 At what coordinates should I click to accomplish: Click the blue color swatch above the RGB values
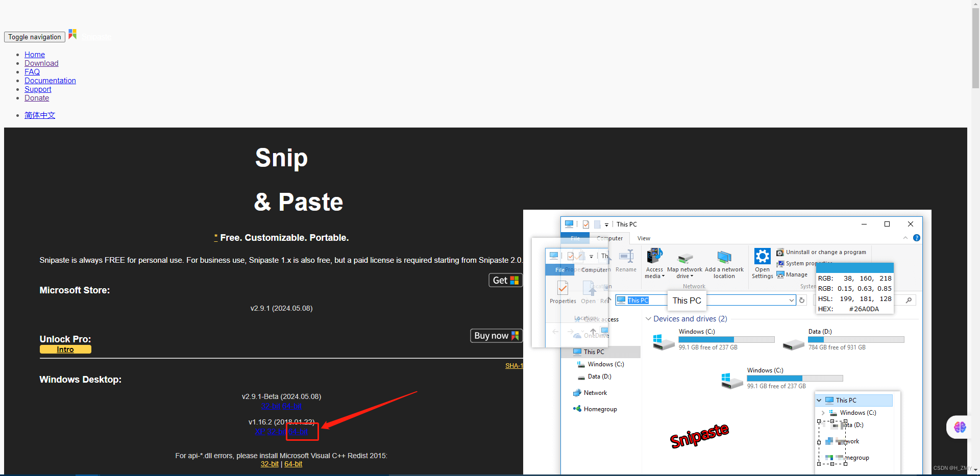click(855, 268)
